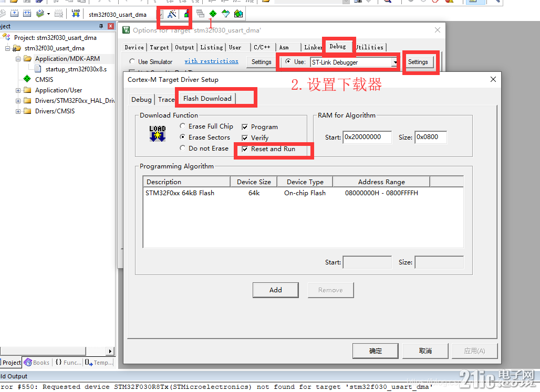This screenshot has width=540, height=392.
Task: Click the RAM Start field 0x20000000
Action: (367, 137)
